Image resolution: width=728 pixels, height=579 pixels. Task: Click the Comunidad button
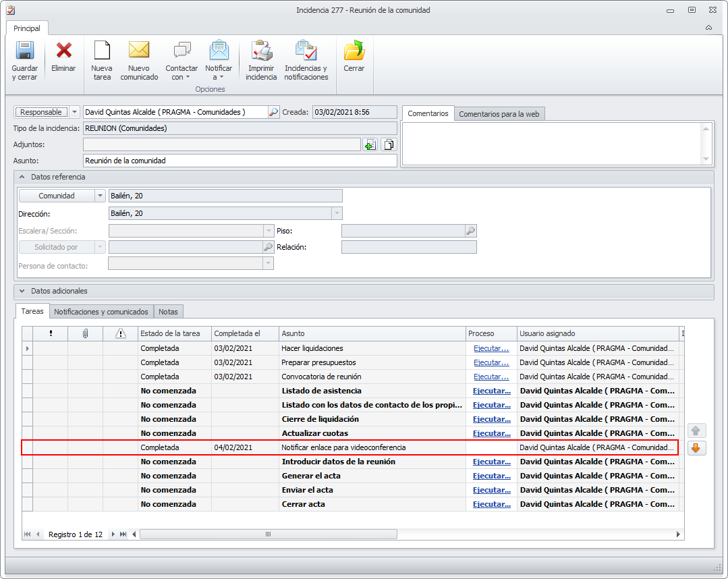point(57,196)
